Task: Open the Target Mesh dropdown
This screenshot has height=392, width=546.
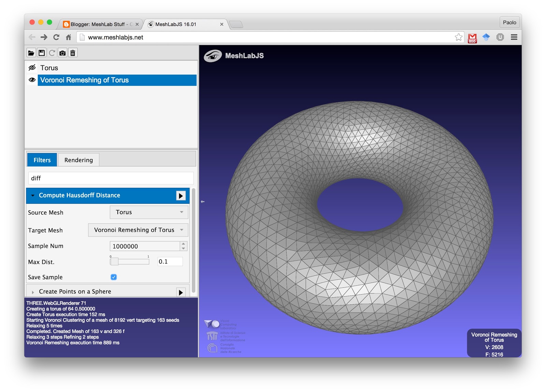Action: pos(138,230)
